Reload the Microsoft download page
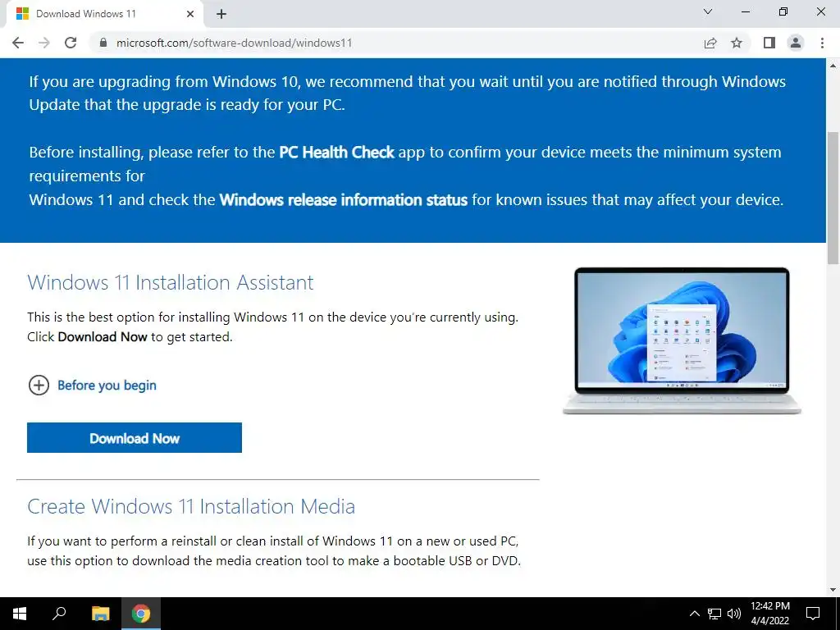The width and height of the screenshot is (840, 630). tap(71, 43)
